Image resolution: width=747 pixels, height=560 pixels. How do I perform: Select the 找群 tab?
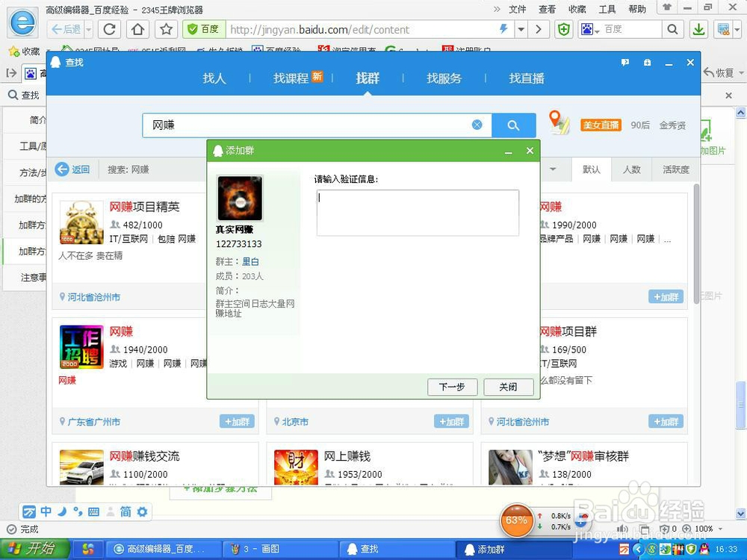click(368, 78)
